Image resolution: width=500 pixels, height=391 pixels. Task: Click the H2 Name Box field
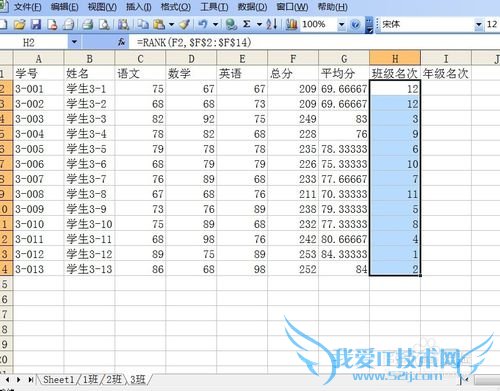pos(34,42)
